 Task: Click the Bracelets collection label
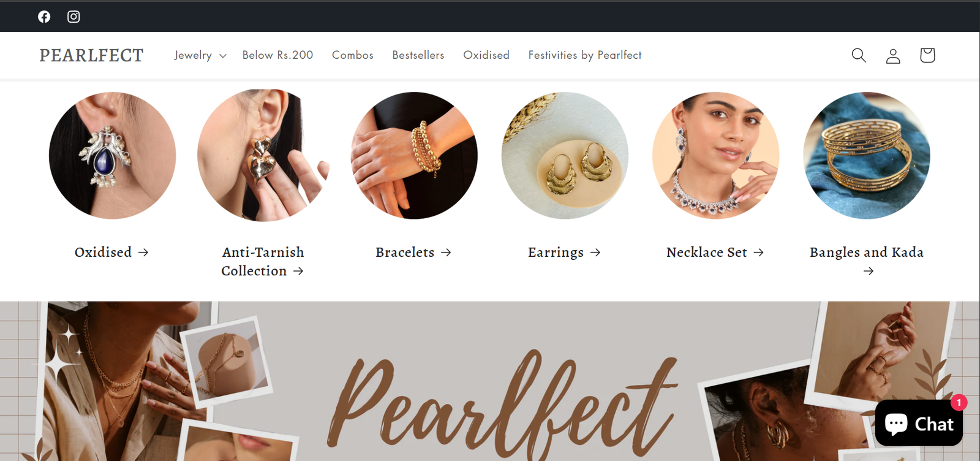[x=405, y=253]
